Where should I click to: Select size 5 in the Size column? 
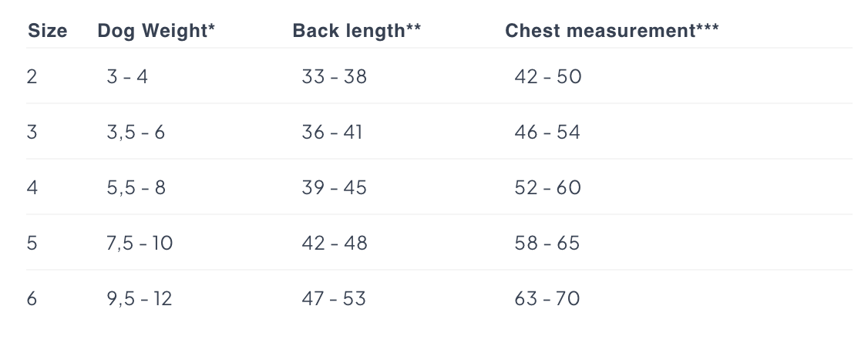click(x=32, y=243)
